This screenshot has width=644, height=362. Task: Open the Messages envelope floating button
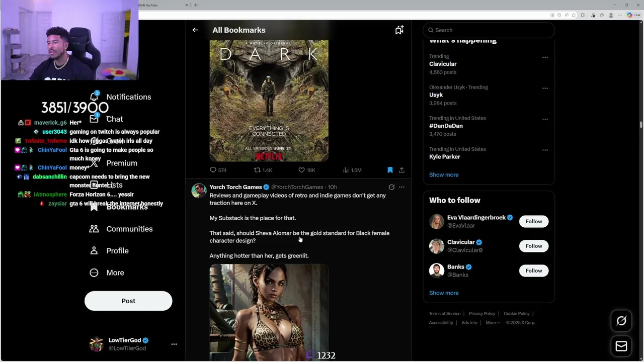point(621,346)
